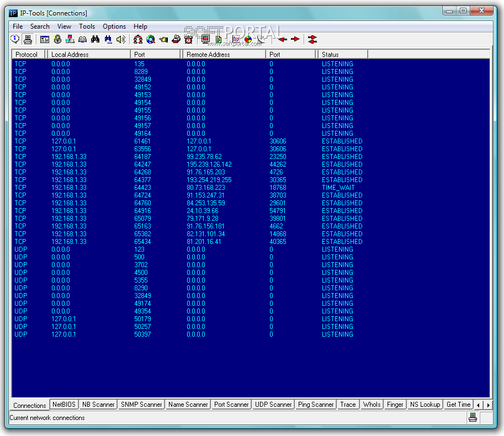
Task: Switch to the Get Time tab
Action: coord(458,404)
